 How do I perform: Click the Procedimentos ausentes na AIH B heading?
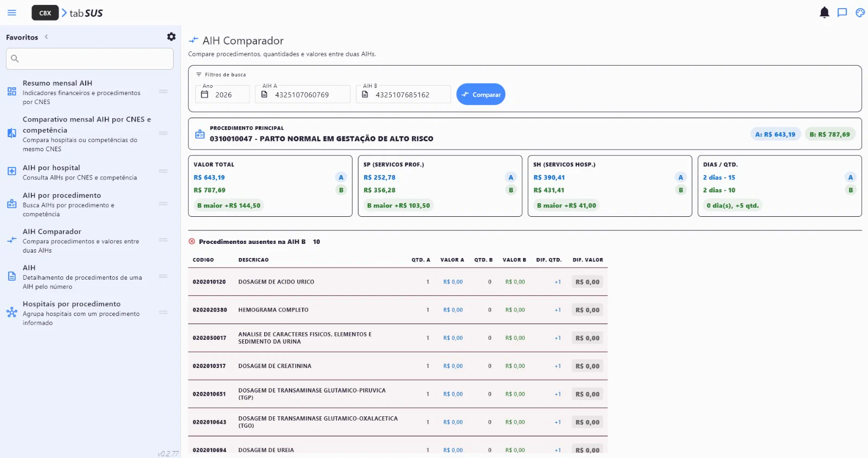252,242
